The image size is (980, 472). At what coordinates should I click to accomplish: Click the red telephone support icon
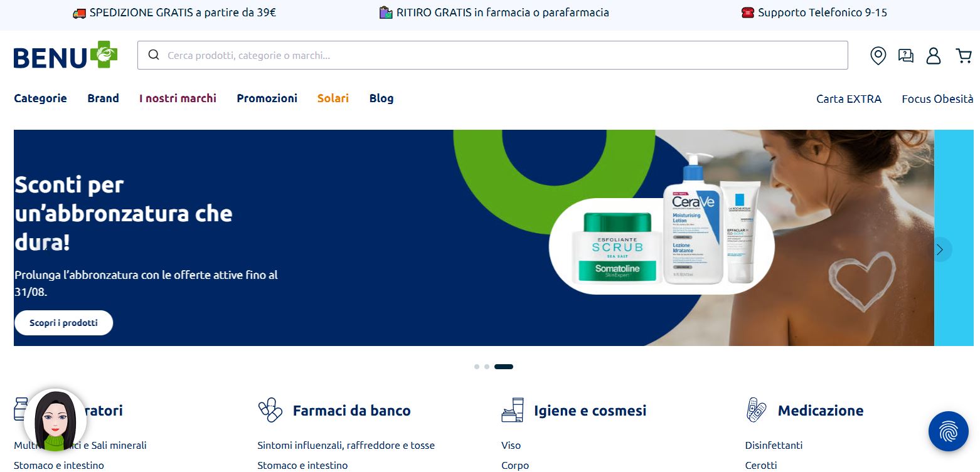747,13
